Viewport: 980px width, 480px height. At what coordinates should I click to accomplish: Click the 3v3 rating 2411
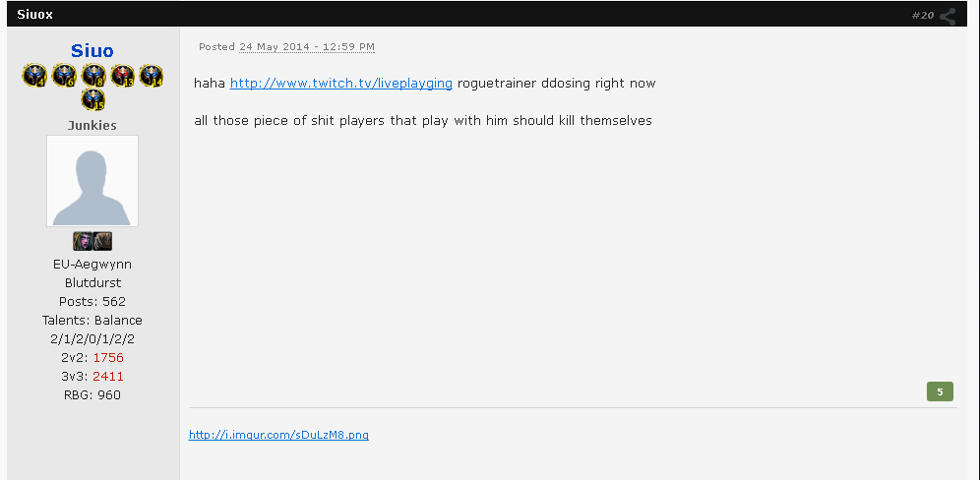tap(108, 377)
